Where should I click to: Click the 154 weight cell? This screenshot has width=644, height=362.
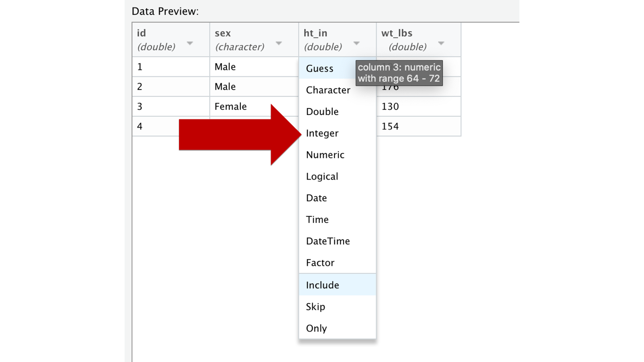[x=419, y=126]
